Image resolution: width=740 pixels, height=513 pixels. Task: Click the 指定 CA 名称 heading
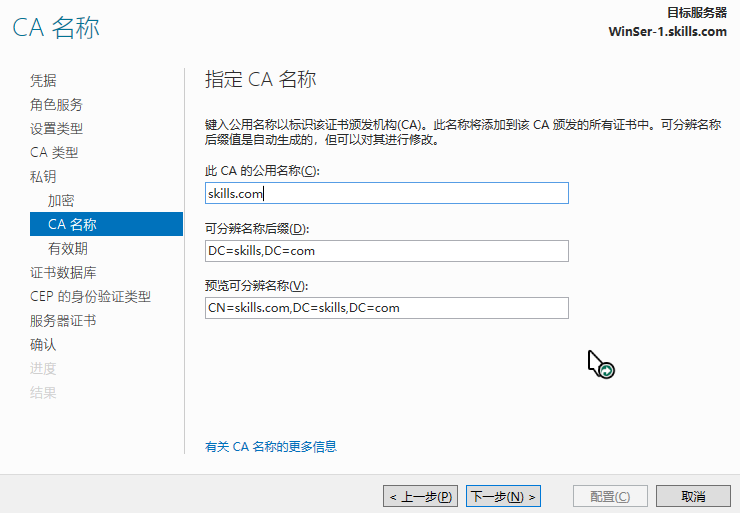tap(260, 79)
